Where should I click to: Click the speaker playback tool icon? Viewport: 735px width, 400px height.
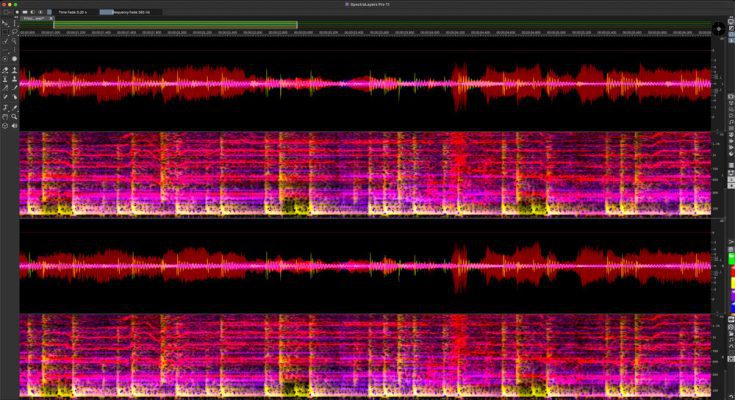pos(14,125)
